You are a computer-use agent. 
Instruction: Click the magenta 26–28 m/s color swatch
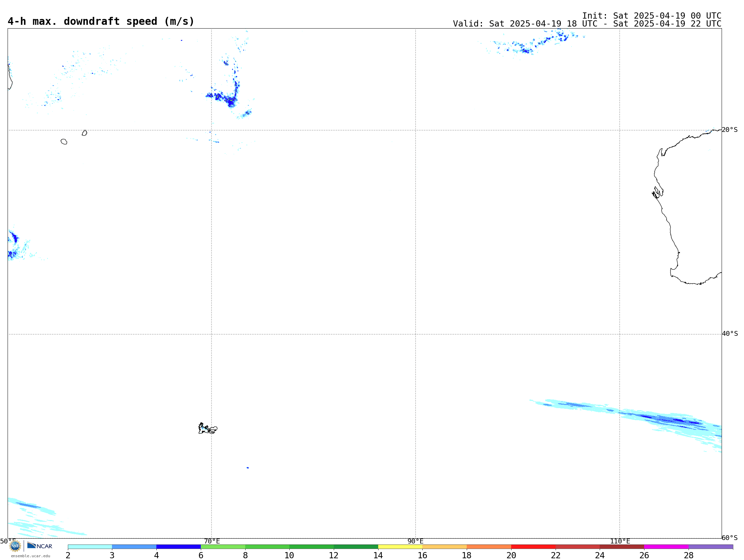click(666, 547)
